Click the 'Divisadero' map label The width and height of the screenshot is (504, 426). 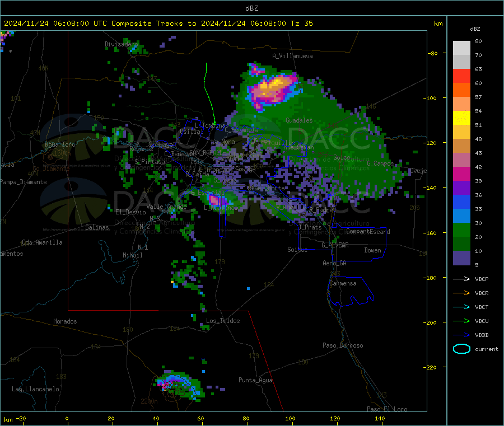(121, 44)
